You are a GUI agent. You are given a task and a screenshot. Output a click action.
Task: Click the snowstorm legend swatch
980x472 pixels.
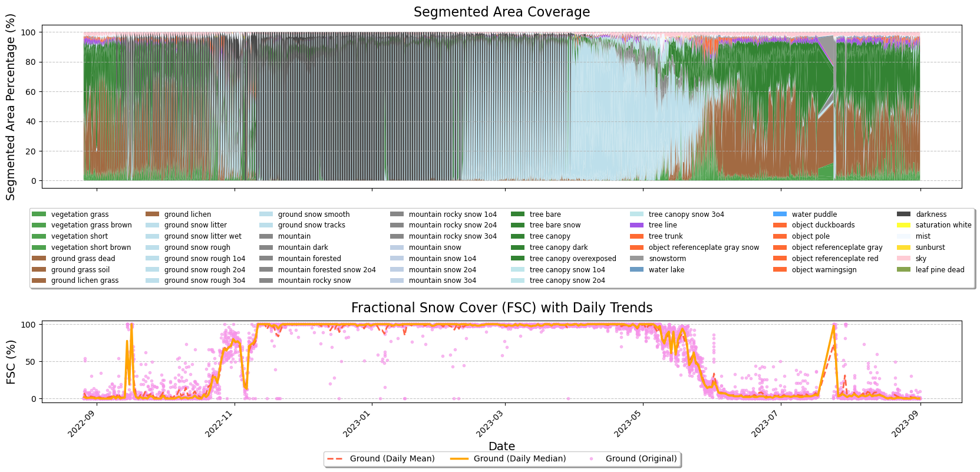tap(636, 259)
